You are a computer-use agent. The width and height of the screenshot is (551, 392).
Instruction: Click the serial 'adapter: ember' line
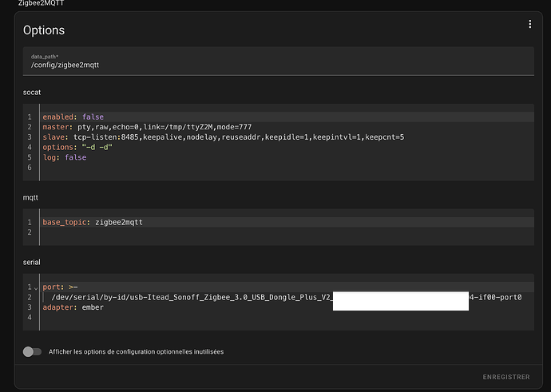click(73, 307)
